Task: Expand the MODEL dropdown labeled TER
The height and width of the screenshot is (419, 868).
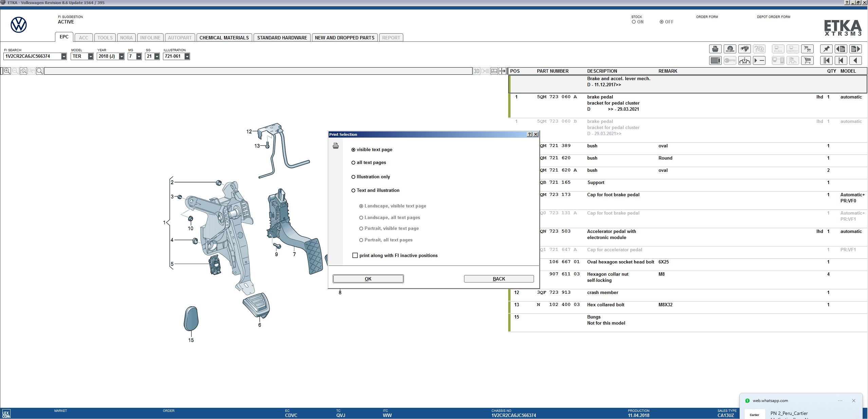Action: click(90, 56)
